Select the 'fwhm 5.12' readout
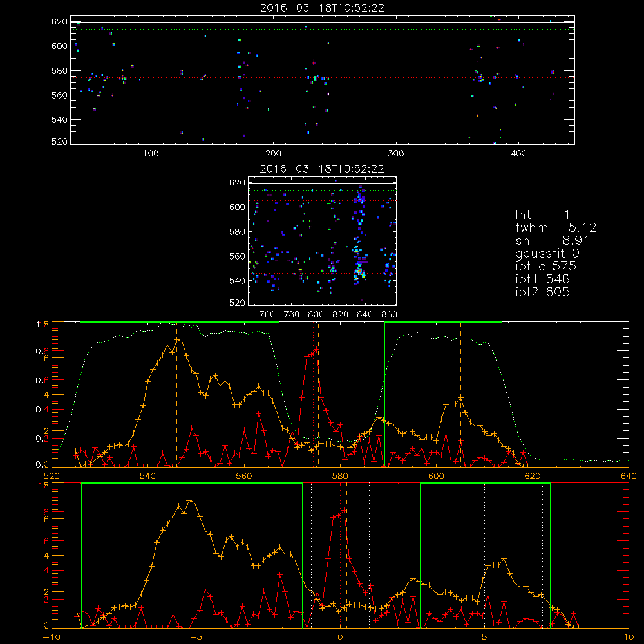Screen dimensions: 644x644 point(556,227)
